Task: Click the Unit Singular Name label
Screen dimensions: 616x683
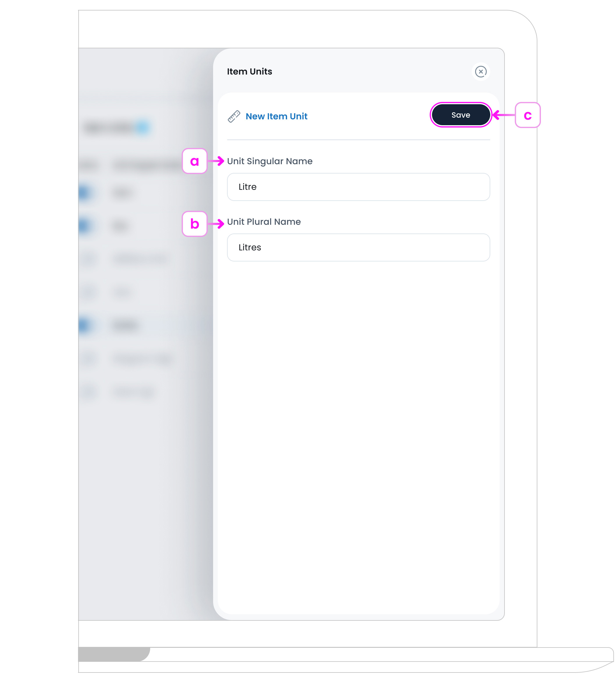Action: tap(270, 161)
